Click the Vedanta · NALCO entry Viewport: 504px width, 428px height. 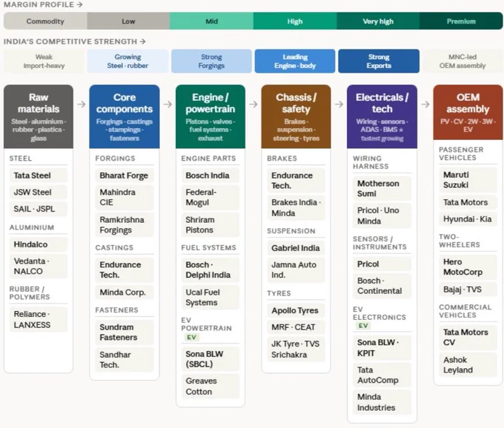coord(39,266)
